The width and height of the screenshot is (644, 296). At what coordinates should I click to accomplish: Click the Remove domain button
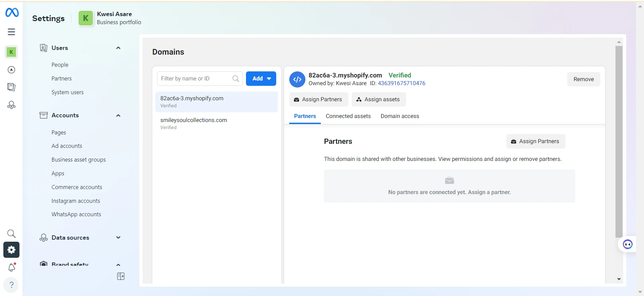(584, 79)
